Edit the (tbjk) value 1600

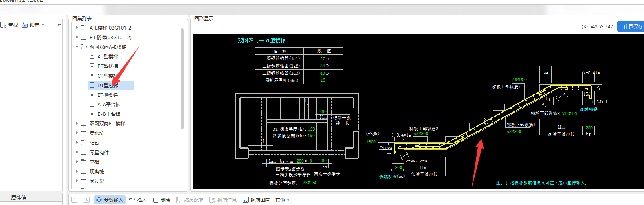point(371,142)
